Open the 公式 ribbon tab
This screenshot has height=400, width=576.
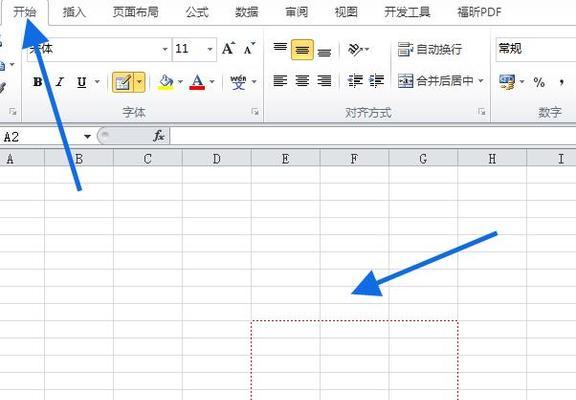pos(197,12)
